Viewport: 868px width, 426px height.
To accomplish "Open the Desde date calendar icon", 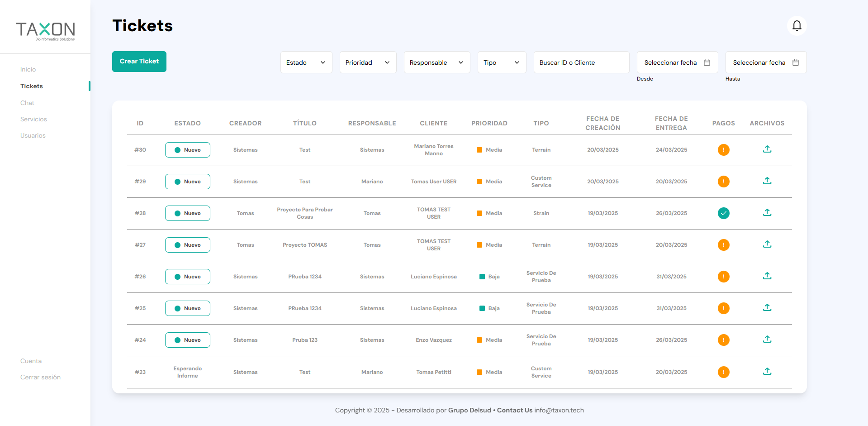I will pos(707,62).
